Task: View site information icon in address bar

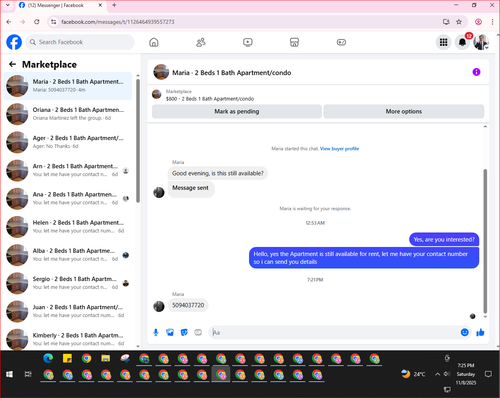Action: 53,22
